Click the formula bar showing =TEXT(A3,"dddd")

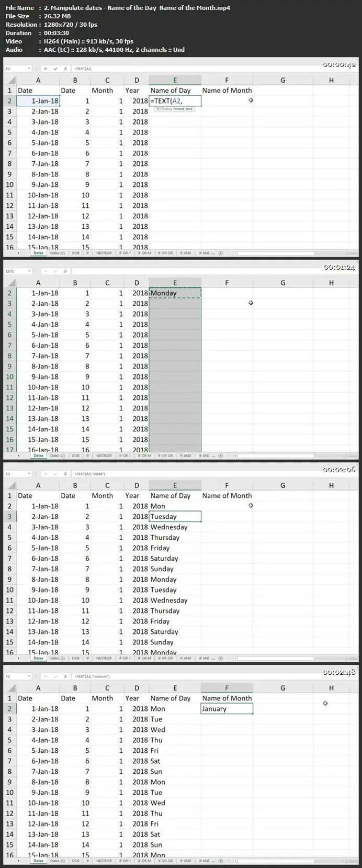(214, 474)
